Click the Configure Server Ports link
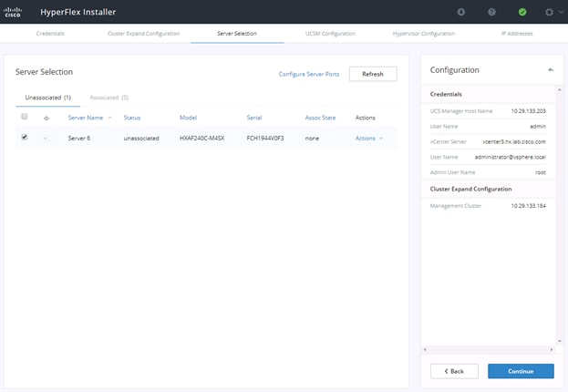This screenshot has height=392, width=568. (309, 74)
